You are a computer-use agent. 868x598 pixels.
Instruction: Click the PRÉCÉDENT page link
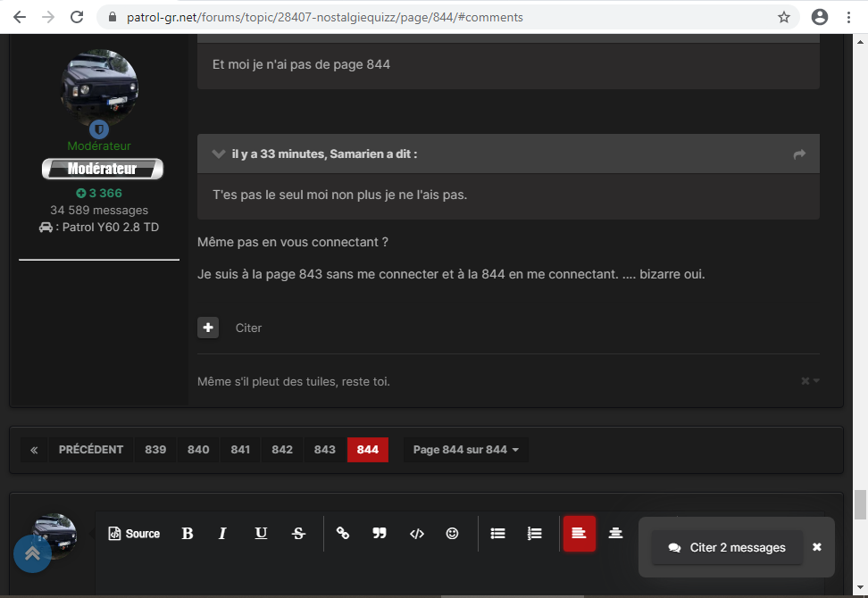(x=91, y=450)
